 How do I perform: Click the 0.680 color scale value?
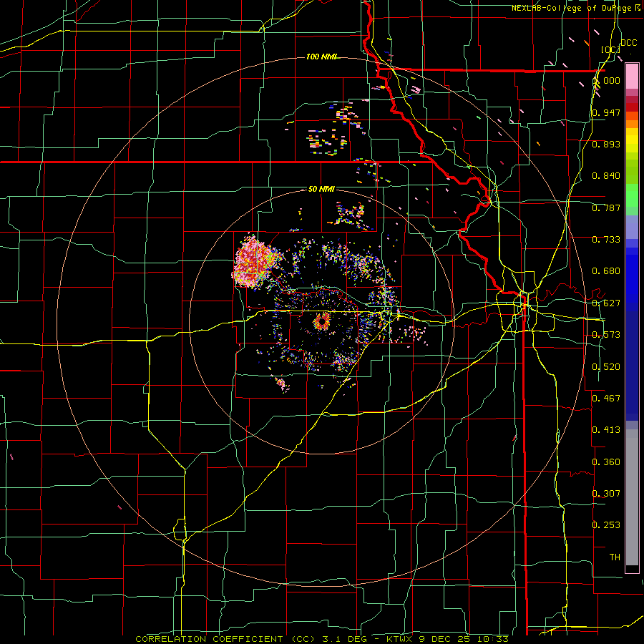click(606, 271)
